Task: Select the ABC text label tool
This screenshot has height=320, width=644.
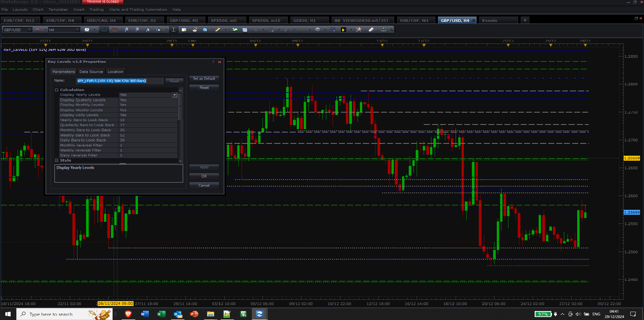Action: 333,30
